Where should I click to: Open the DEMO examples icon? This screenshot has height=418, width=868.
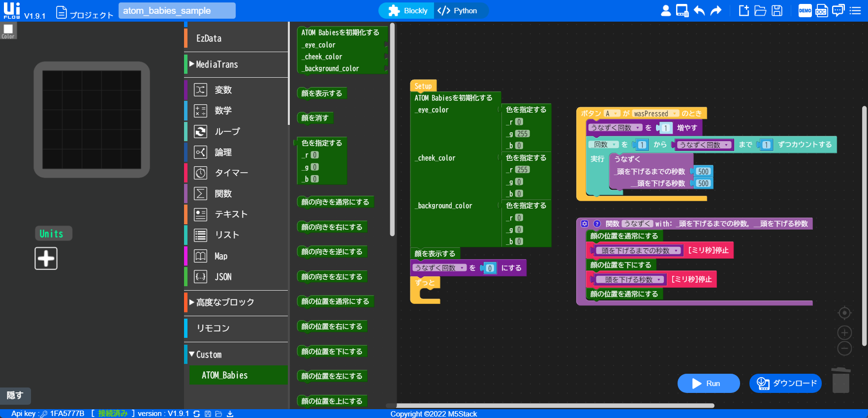[805, 11]
